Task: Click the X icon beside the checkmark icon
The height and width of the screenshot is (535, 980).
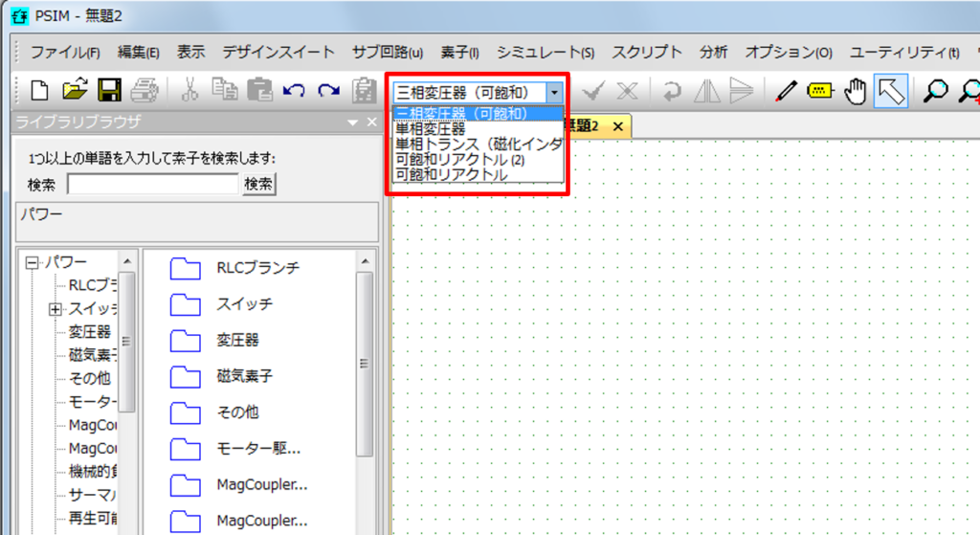Action: tap(627, 91)
